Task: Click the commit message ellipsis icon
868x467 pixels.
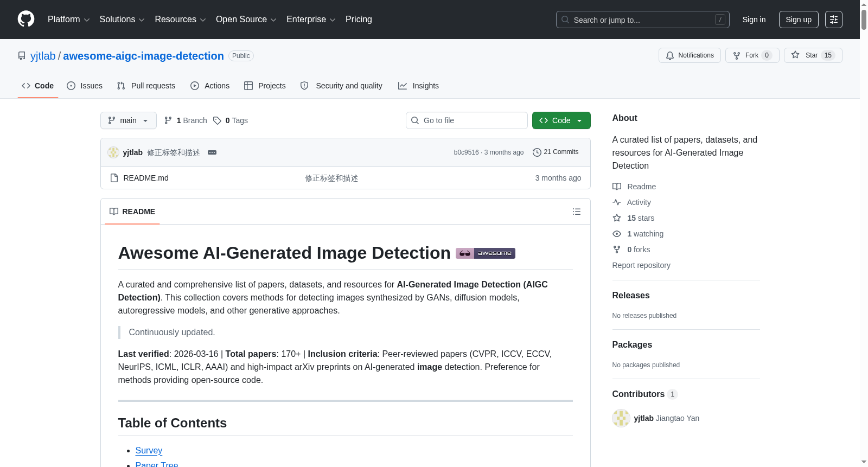Action: [212, 152]
